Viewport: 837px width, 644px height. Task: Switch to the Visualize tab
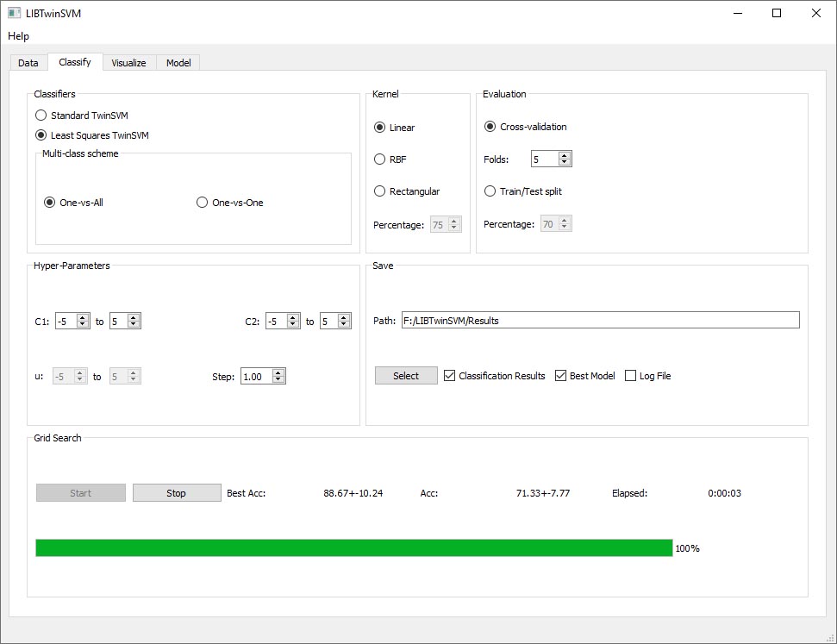pyautogui.click(x=128, y=62)
